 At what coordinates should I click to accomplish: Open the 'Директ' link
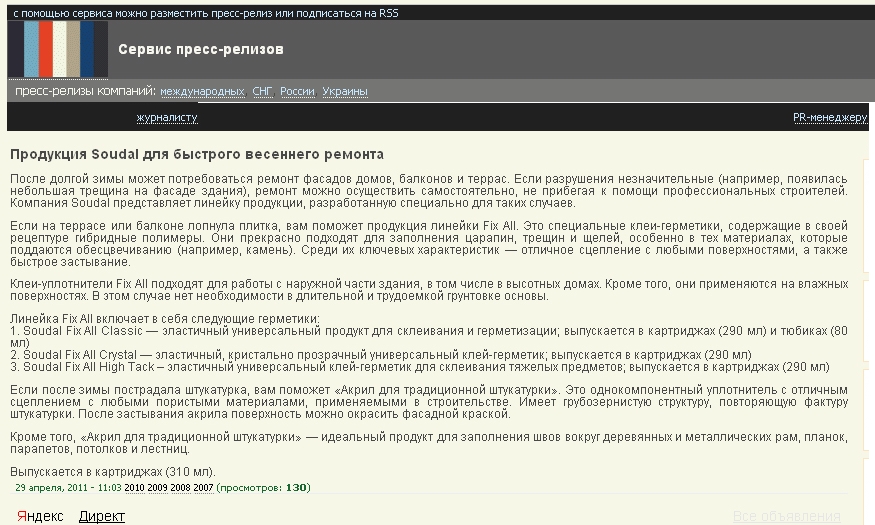point(102,516)
